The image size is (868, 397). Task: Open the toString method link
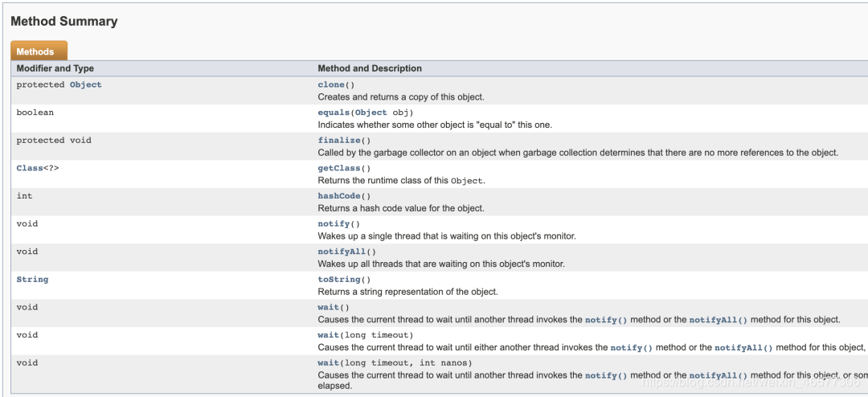point(339,279)
